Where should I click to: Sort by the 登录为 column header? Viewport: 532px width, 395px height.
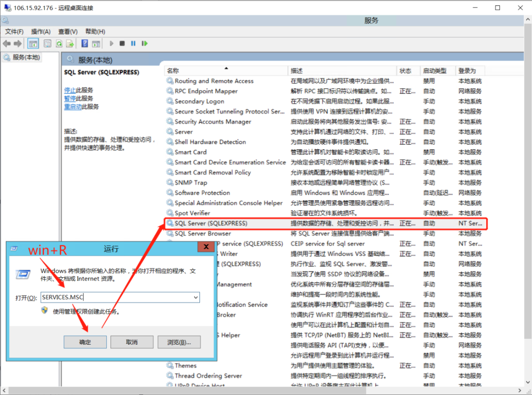[x=470, y=71]
